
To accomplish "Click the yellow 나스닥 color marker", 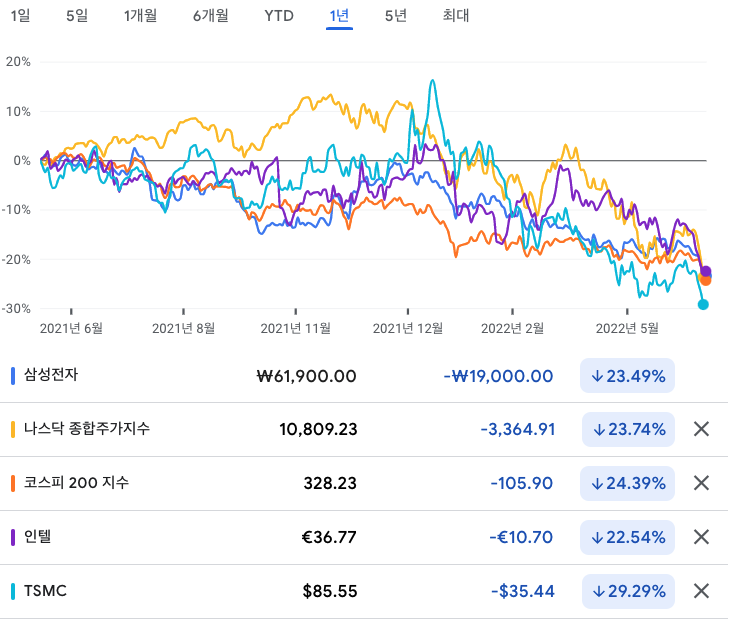I will coord(13,429).
